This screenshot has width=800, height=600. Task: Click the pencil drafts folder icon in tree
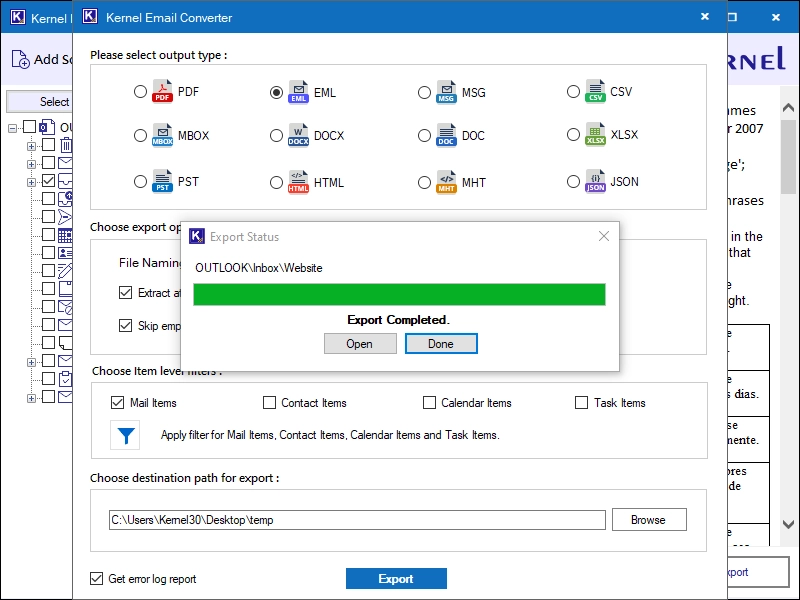pos(65,270)
